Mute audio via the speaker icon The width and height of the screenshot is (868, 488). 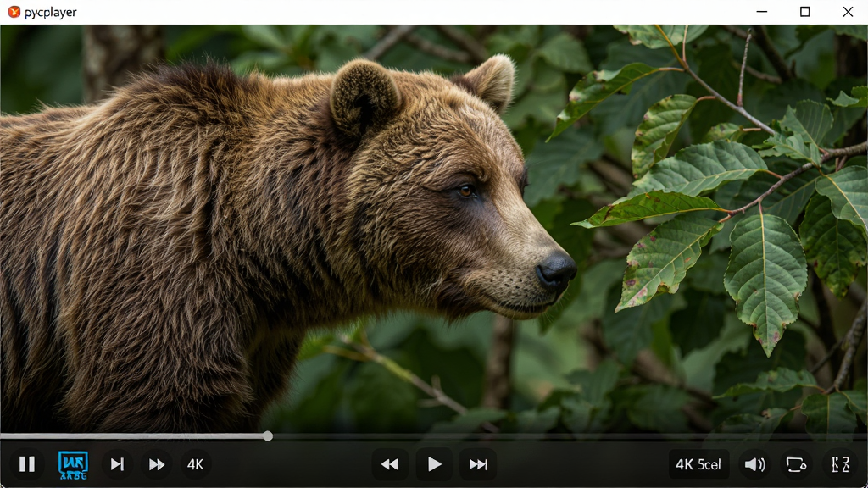pos(754,464)
